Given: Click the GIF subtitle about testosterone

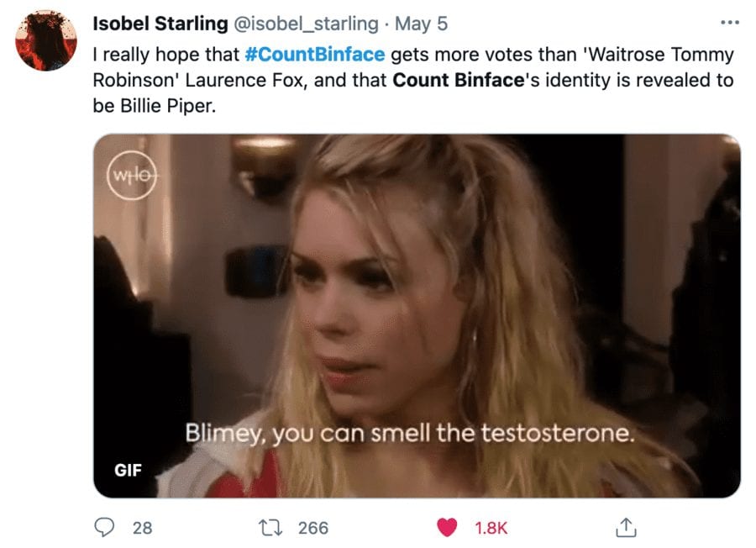Looking at the screenshot, I should (x=410, y=433).
